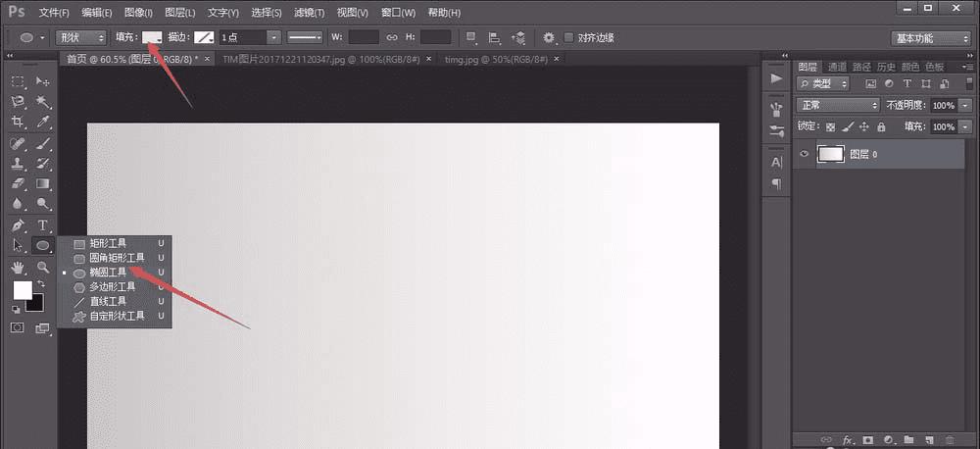Toggle Quick Mask mode
The image size is (980, 449).
[18, 327]
